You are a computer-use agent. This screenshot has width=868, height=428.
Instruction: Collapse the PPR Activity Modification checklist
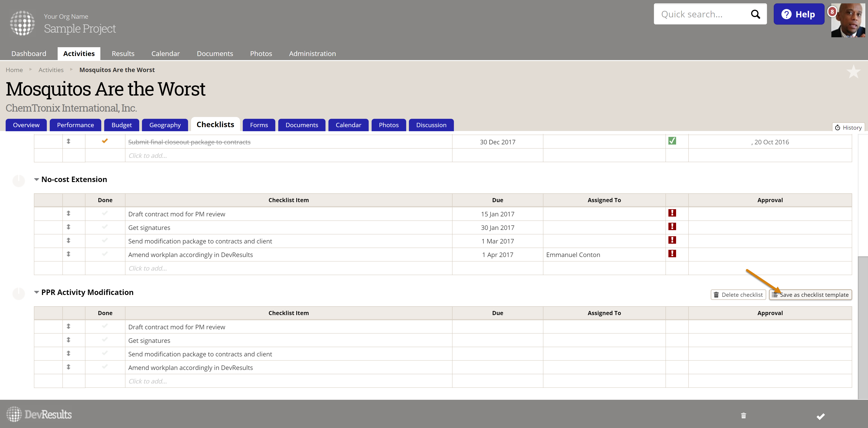click(36, 292)
